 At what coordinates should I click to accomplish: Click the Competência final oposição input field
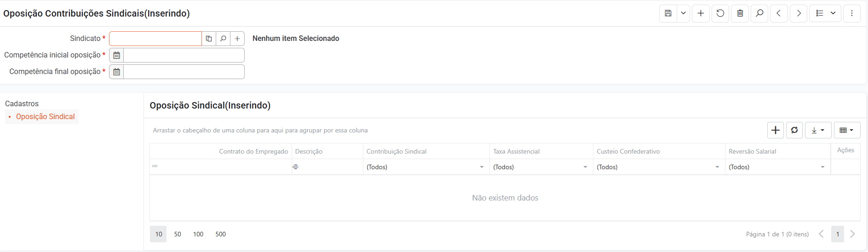184,72
